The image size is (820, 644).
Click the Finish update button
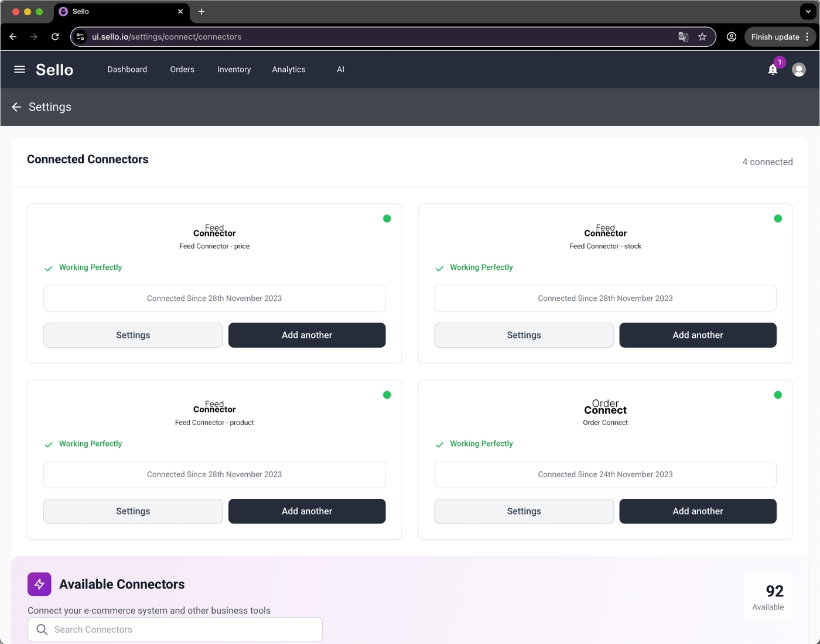coord(775,36)
